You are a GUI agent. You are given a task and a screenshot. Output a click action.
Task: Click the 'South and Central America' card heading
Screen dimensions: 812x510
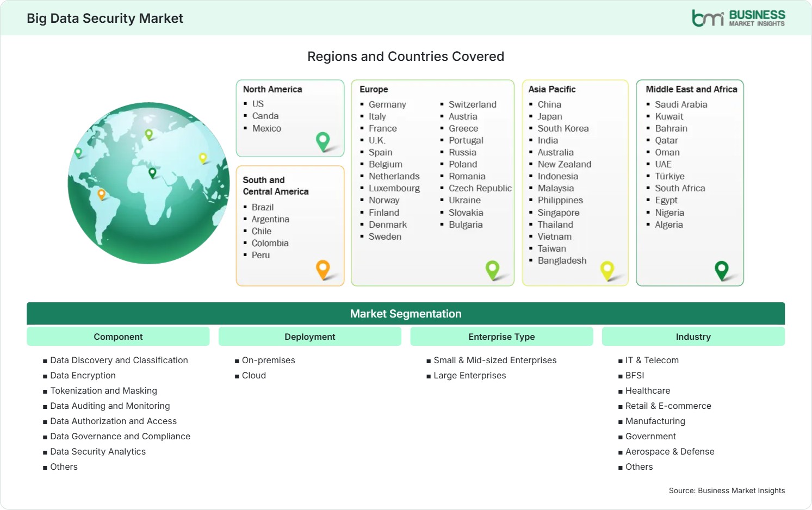click(276, 185)
